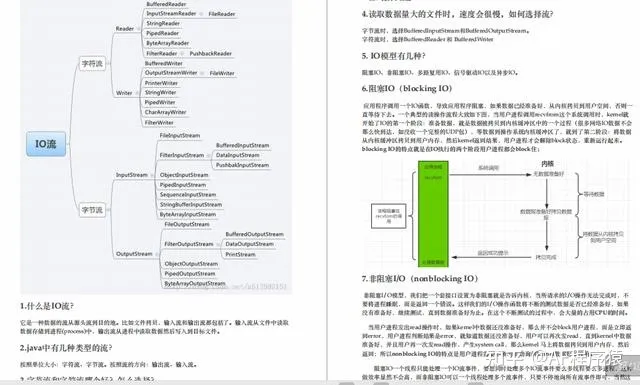Click the Writer branch node
The width and height of the screenshot is (640, 385).
coord(124,93)
